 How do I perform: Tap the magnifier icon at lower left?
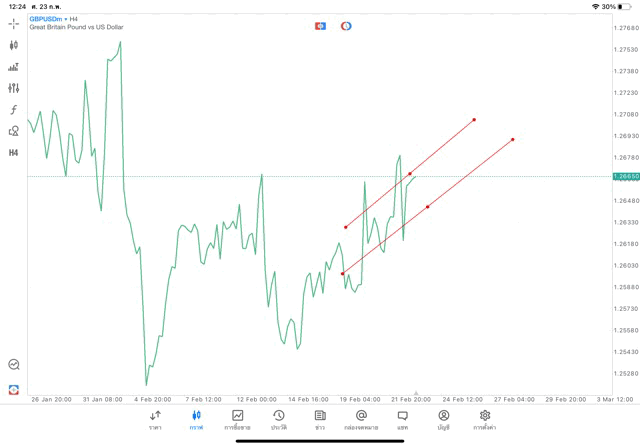[13, 365]
